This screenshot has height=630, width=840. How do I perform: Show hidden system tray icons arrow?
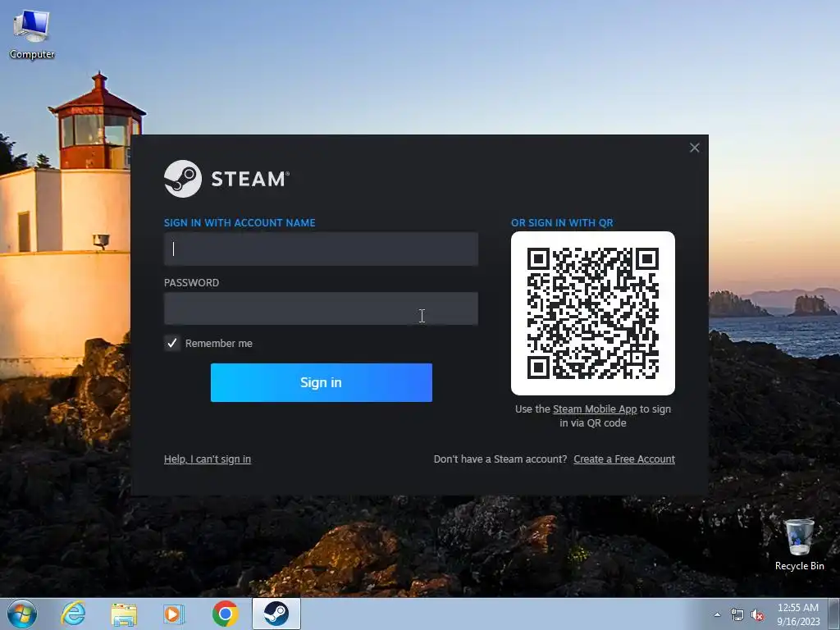coord(717,615)
